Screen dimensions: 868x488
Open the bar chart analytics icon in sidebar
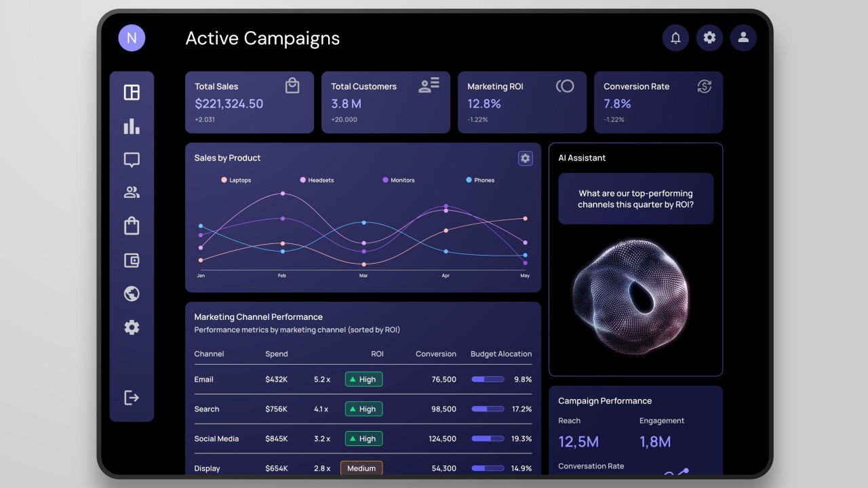(132, 125)
